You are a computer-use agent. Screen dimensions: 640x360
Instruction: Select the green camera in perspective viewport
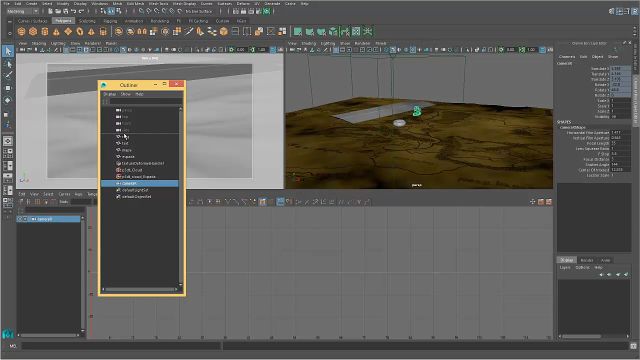tap(417, 111)
